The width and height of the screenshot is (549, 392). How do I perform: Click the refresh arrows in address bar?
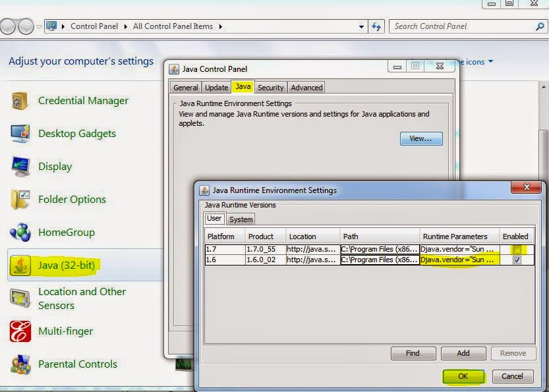tap(376, 26)
